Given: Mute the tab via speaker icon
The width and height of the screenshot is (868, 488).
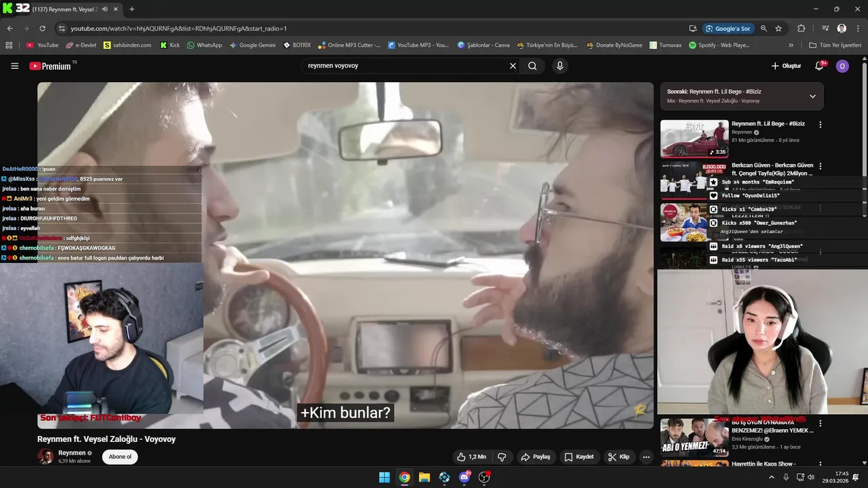Looking at the screenshot, I should pyautogui.click(x=104, y=9).
